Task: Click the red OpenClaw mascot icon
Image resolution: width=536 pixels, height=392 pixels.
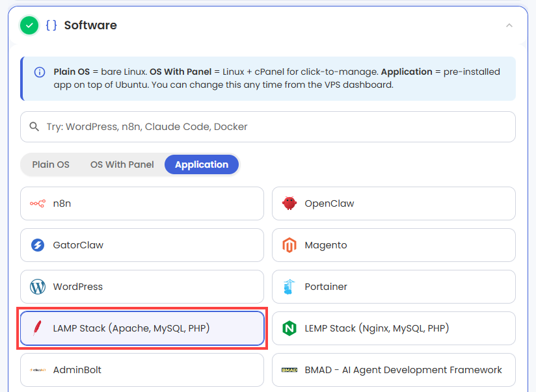Action: (x=289, y=203)
